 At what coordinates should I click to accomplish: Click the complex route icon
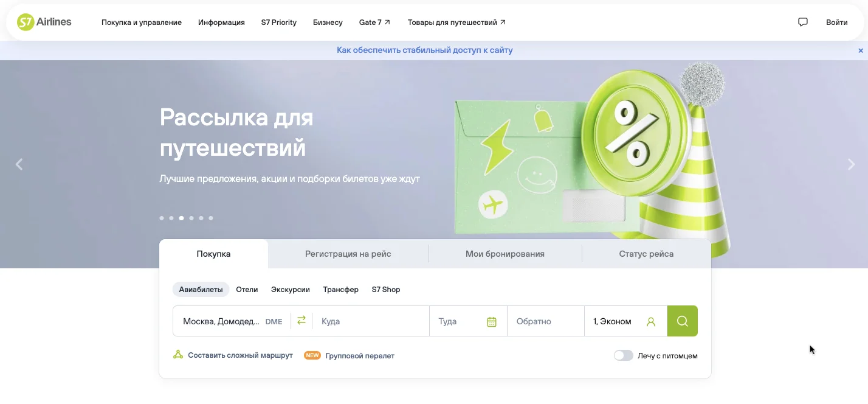click(x=178, y=355)
